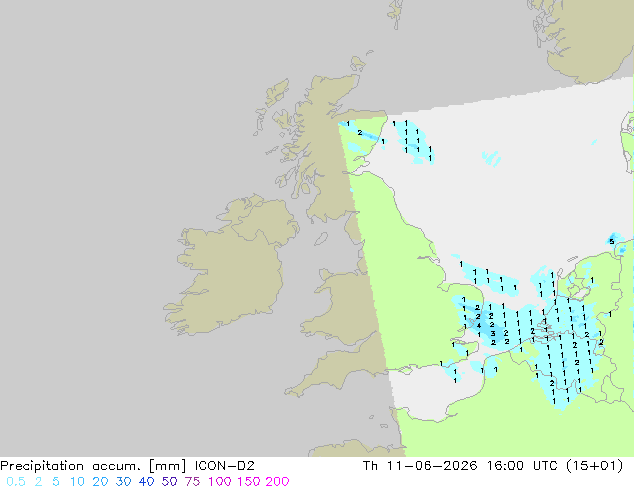Click the '3' precipitation value on map
The height and width of the screenshot is (490, 634).
492,334
